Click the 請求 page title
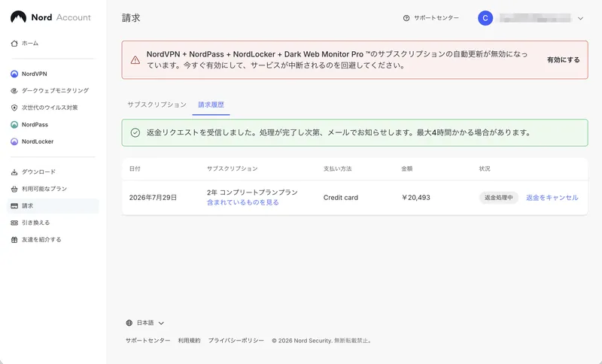This screenshot has height=364, width=602. tap(131, 18)
